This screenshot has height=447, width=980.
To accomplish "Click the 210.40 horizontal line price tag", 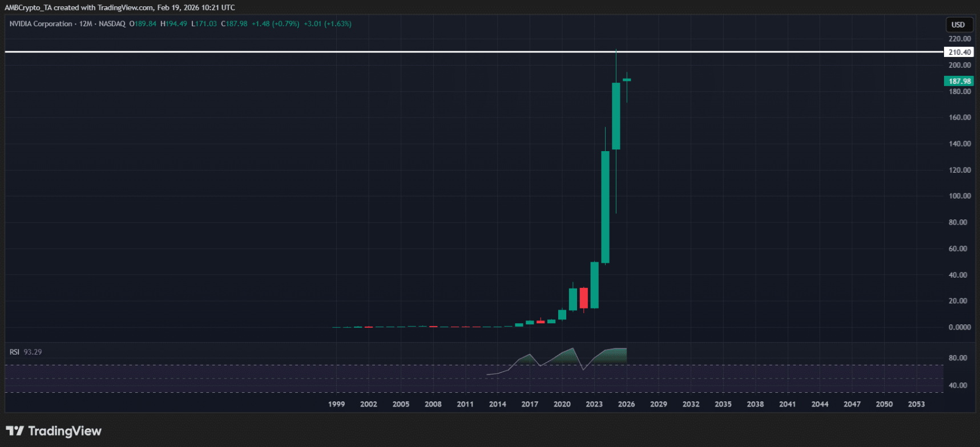I will click(959, 52).
